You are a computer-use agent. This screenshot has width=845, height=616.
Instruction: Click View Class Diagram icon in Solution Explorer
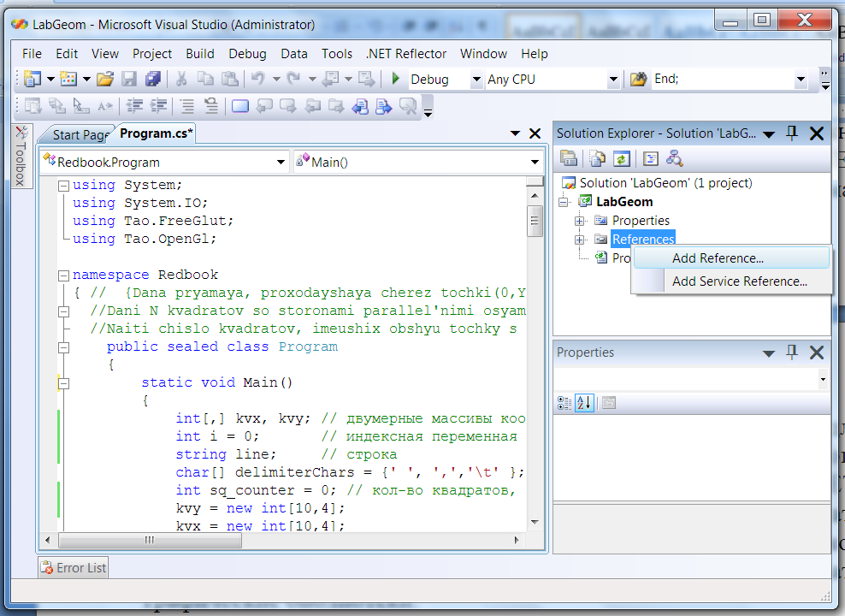674,158
